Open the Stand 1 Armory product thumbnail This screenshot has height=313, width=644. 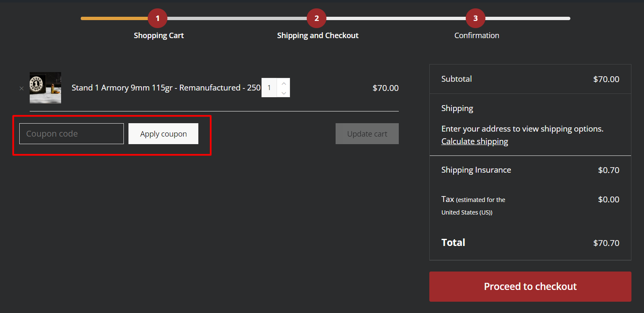(45, 88)
